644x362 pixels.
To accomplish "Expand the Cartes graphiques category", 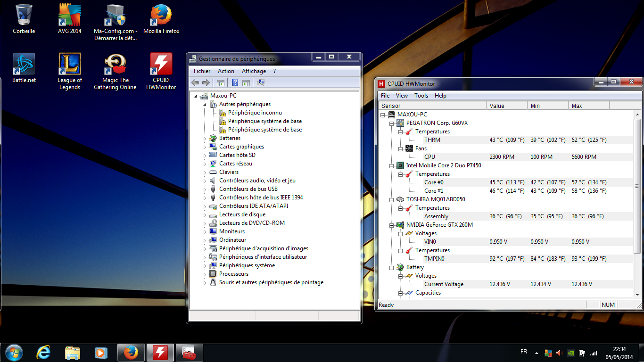I will pos(205,147).
